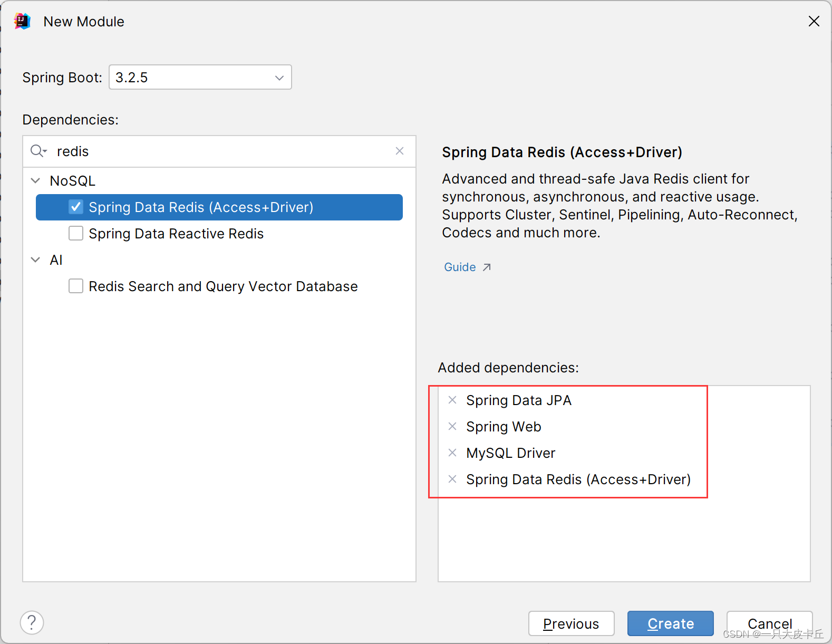The height and width of the screenshot is (644, 832).
Task: Click the search magnifier icon
Action: pos(38,151)
